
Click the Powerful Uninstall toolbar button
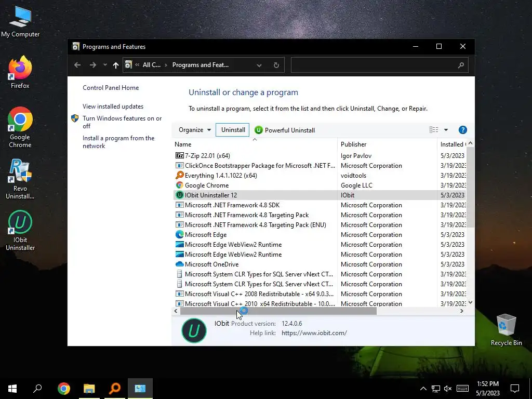coord(285,130)
